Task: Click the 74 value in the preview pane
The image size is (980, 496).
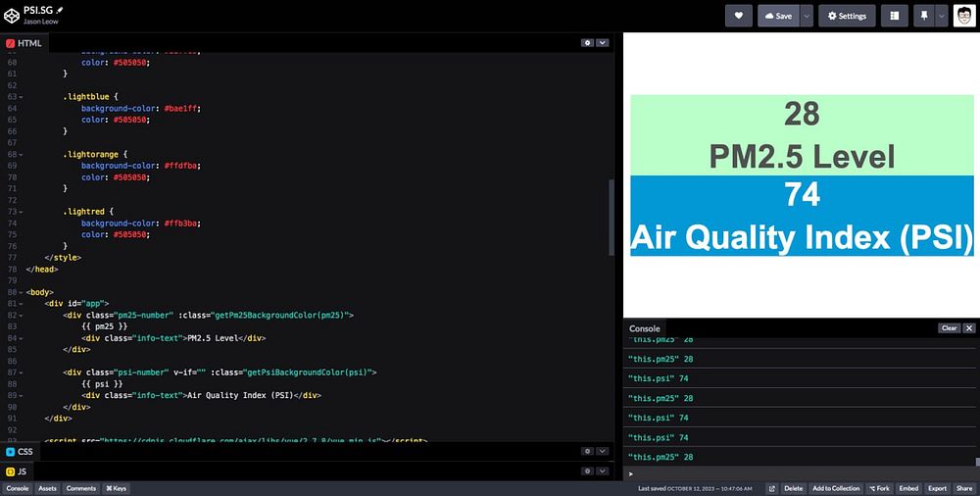Action: 802,194
